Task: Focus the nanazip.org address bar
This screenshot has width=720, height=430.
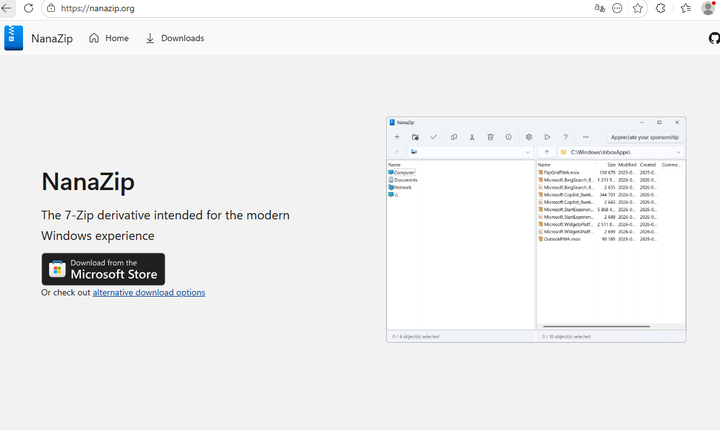Action: 321,8
